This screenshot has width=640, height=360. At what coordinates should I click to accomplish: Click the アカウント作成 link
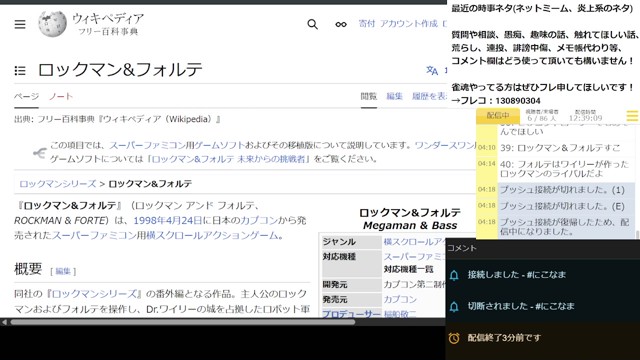(x=409, y=24)
